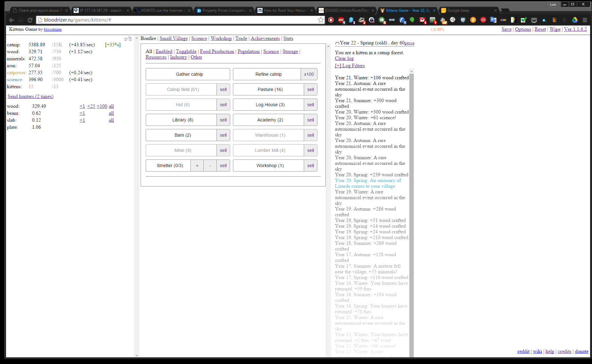Image resolution: width=592 pixels, height=364 pixels.
Task: Open the Chrome hamburger menu
Action: tap(585, 20)
